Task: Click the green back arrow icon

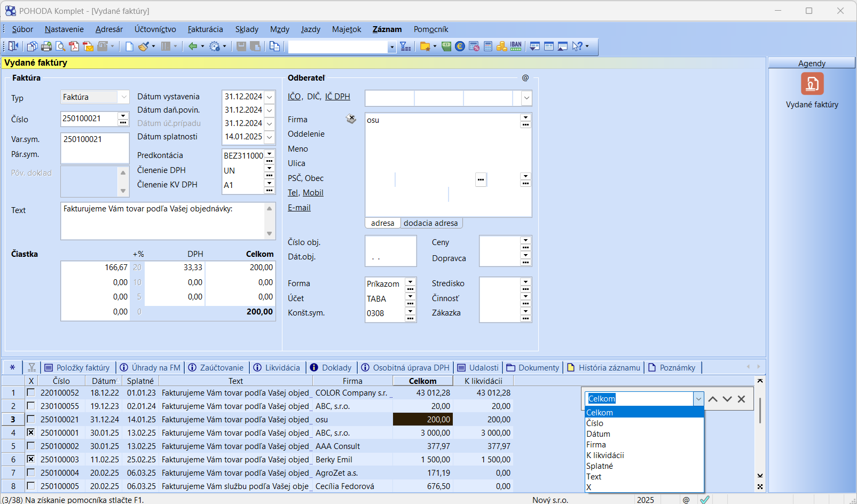Action: pyautogui.click(x=193, y=46)
